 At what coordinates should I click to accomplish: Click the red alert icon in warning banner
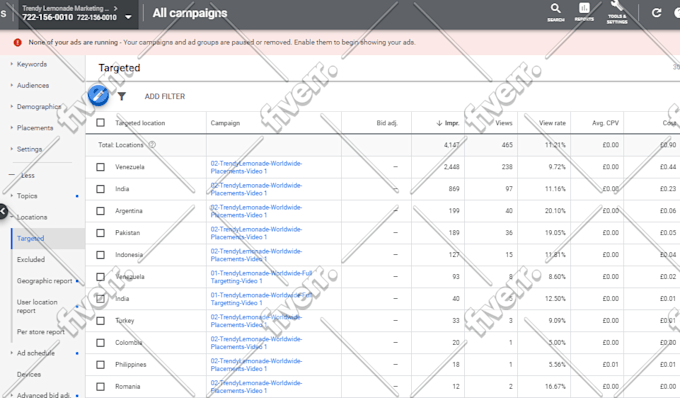click(x=17, y=42)
